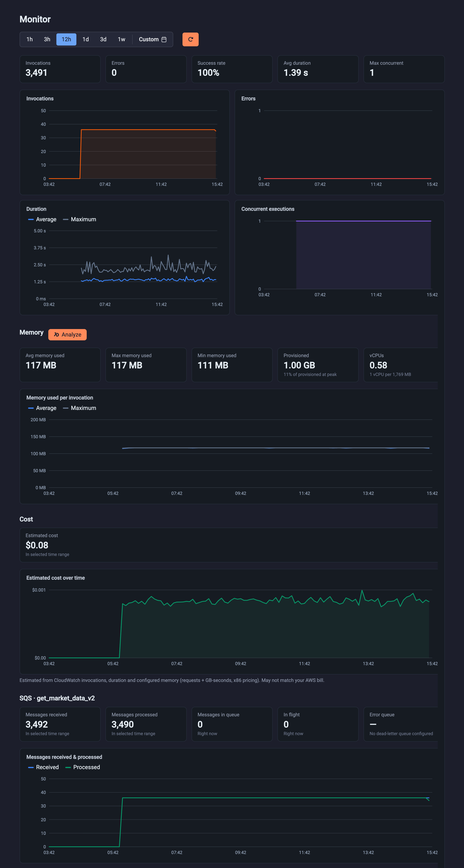The image size is (464, 868).
Task: Click the Invocations value 3,491
Action: pos(36,73)
